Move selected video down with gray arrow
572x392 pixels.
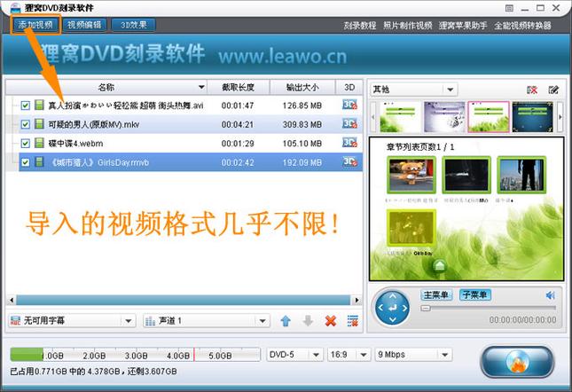tap(308, 321)
